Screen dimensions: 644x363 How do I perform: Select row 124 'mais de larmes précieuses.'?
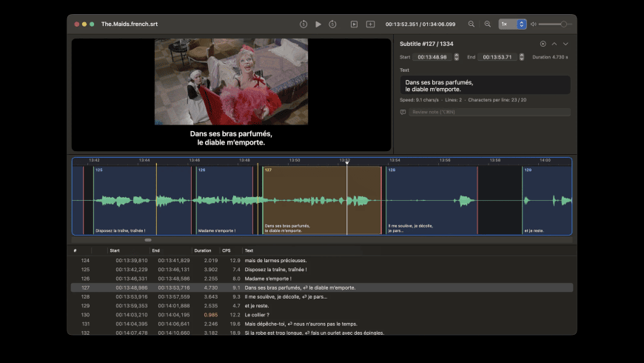[x=322, y=260]
